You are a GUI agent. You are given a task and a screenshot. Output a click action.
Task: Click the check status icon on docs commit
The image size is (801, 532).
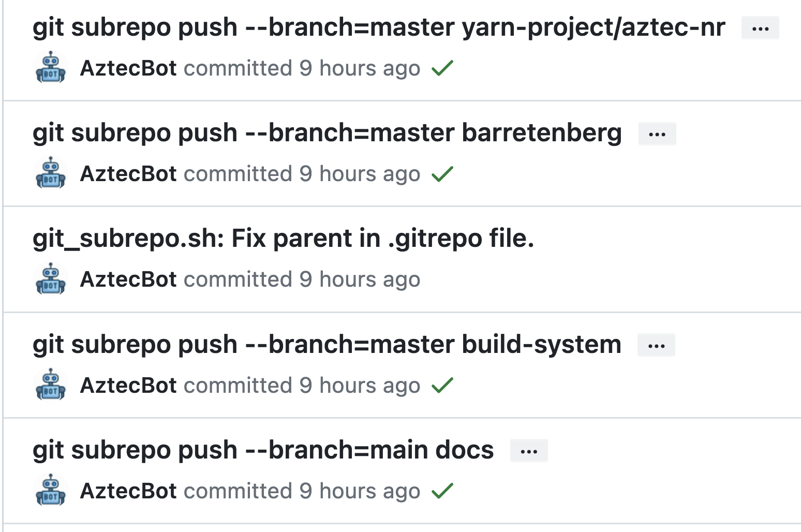tap(442, 491)
